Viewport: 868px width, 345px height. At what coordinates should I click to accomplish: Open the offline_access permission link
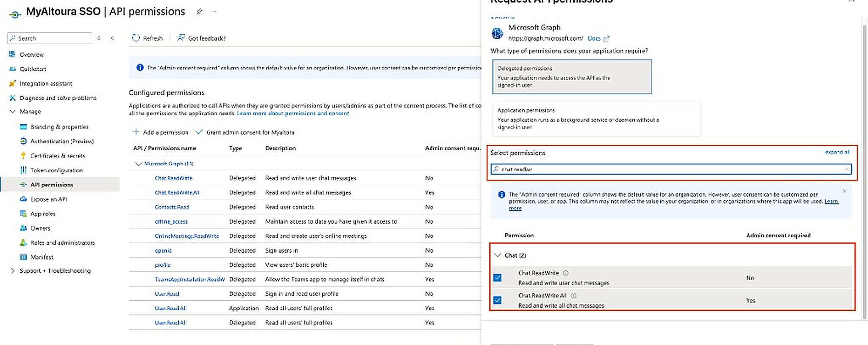tap(171, 221)
